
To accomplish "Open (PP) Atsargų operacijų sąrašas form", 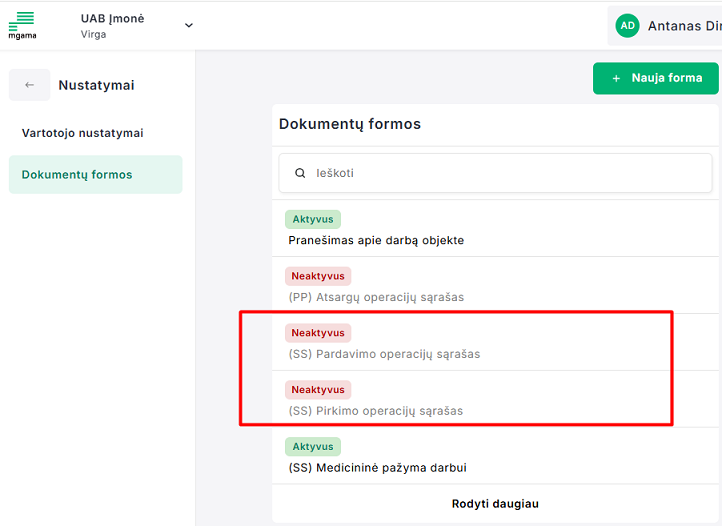I will [376, 297].
